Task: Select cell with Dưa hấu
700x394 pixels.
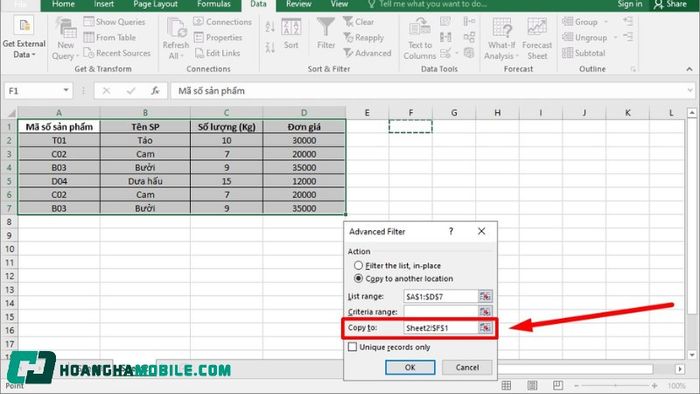Action: click(145, 181)
